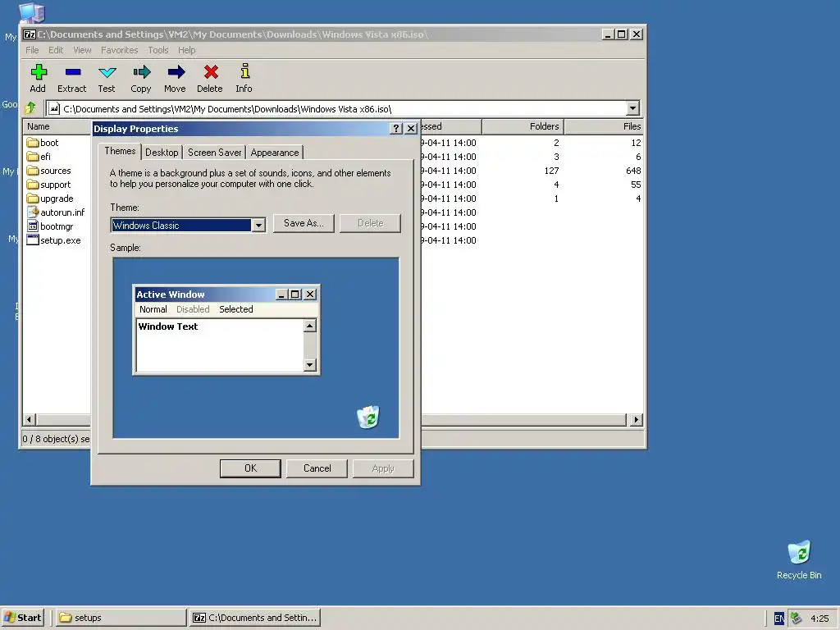Select the upgrade folder
This screenshot has height=630, width=840.
pyautogui.click(x=50, y=199)
